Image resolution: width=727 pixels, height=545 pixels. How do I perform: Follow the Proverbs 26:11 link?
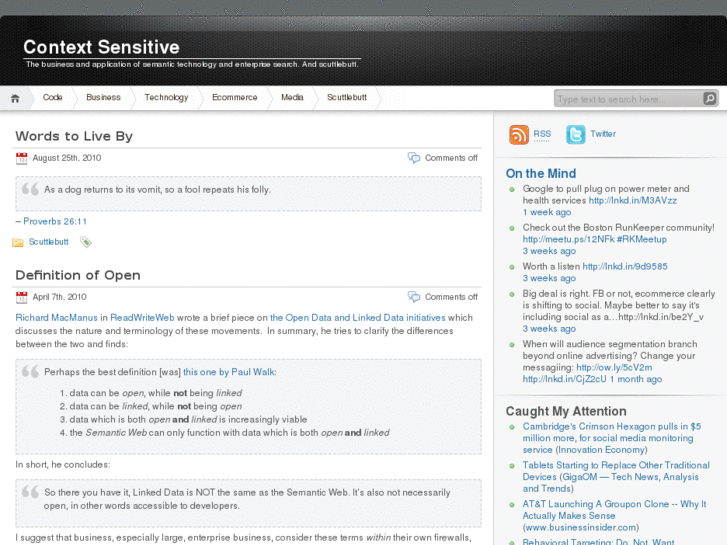[55, 222]
